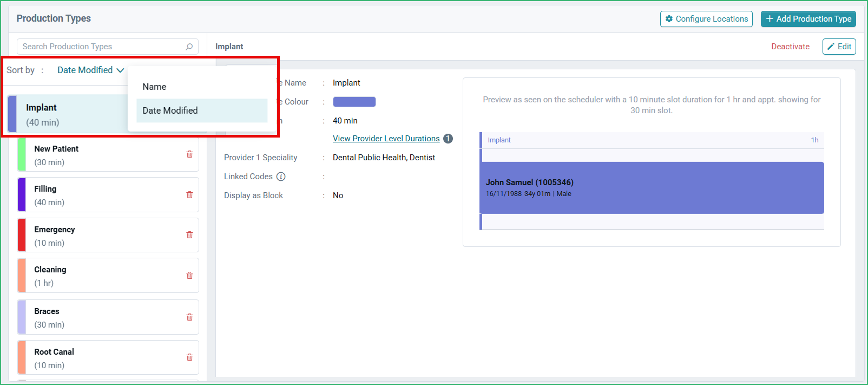The height and width of the screenshot is (385, 868).
Task: Delete the Emergency production type
Action: [189, 235]
